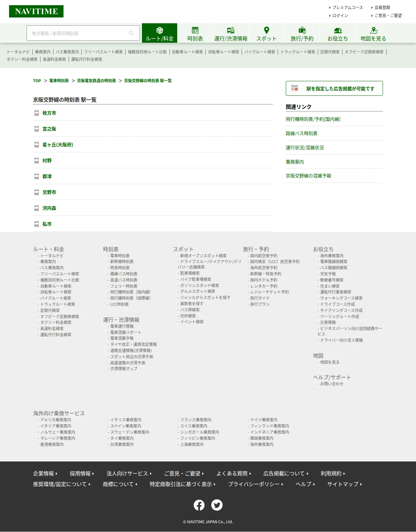This screenshot has height=532, width=416.
Task: Open 国内ホテル予約 in the footer
Action: point(264,280)
